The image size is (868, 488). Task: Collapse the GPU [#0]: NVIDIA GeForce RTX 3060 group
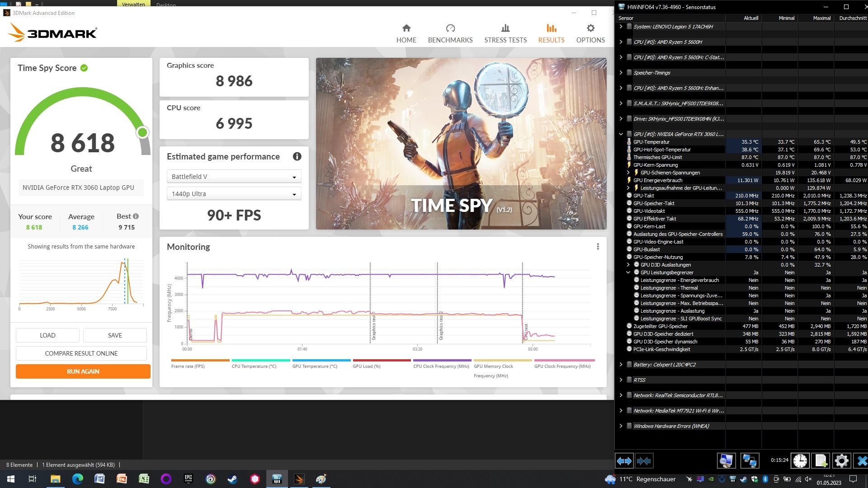[621, 134]
